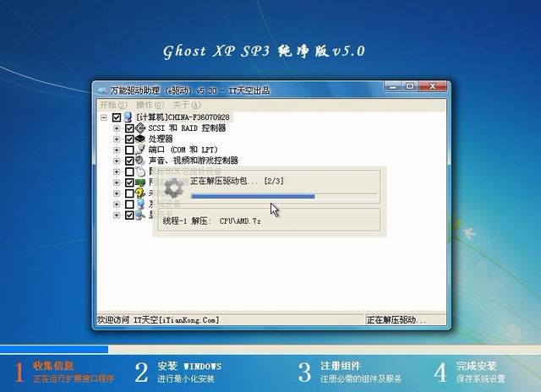Check the mouse device row checkbox
The width and height of the screenshot is (541, 392).
click(x=129, y=171)
